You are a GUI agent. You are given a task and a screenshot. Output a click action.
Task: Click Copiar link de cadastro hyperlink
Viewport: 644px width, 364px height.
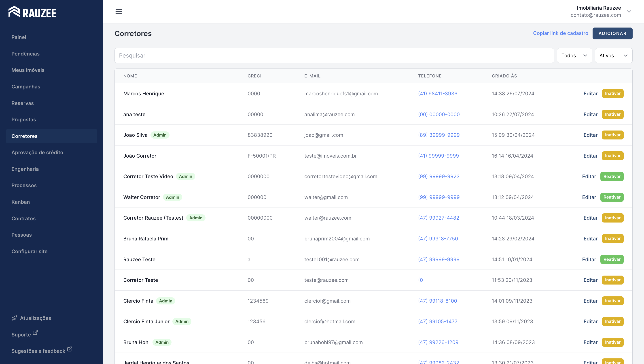pyautogui.click(x=560, y=33)
